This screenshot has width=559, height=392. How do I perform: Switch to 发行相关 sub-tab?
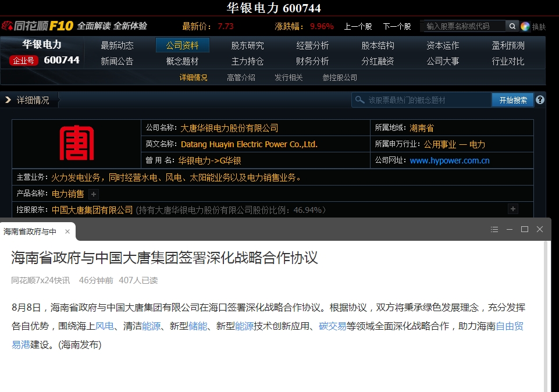tap(289, 77)
